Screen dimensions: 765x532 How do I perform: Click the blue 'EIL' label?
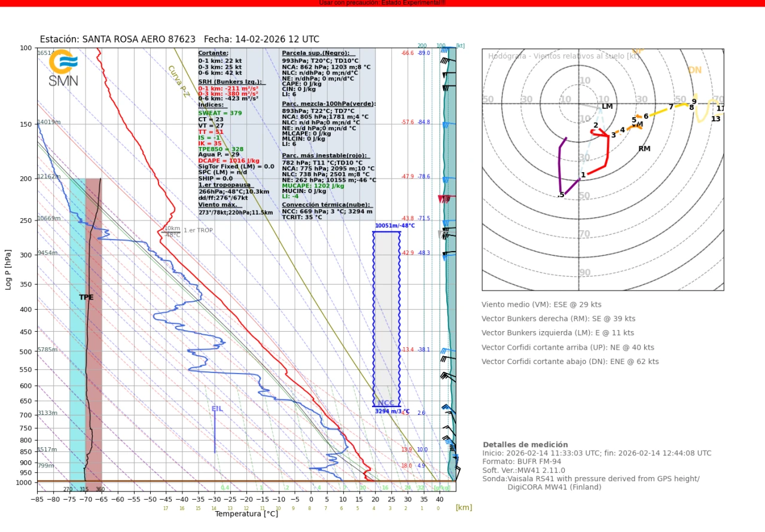pyautogui.click(x=217, y=408)
